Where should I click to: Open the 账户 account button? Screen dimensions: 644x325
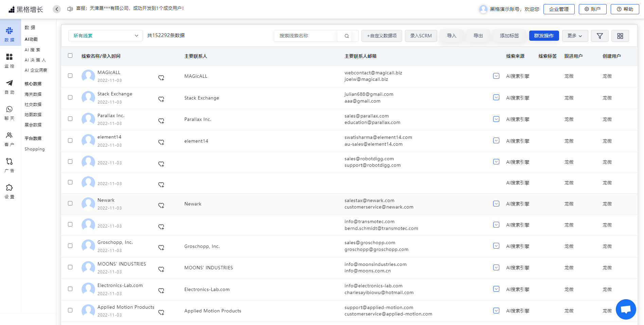(593, 9)
